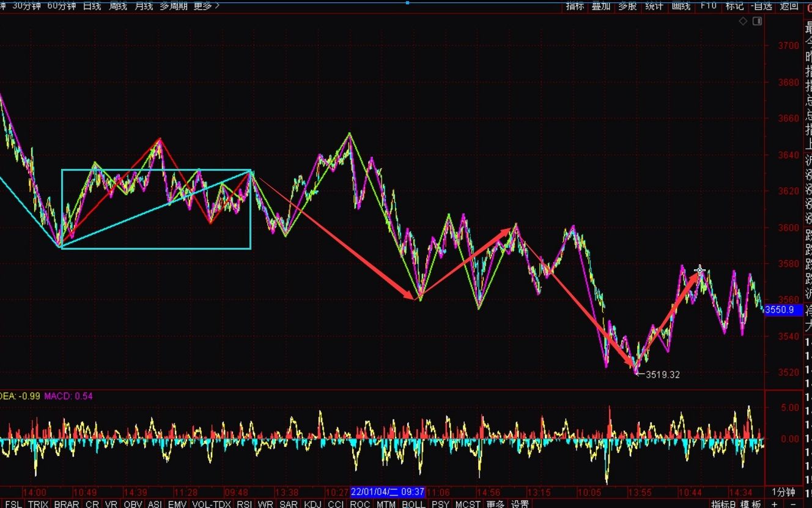Select FSL indicator tab
This screenshot has width=812, height=508.
(x=13, y=504)
